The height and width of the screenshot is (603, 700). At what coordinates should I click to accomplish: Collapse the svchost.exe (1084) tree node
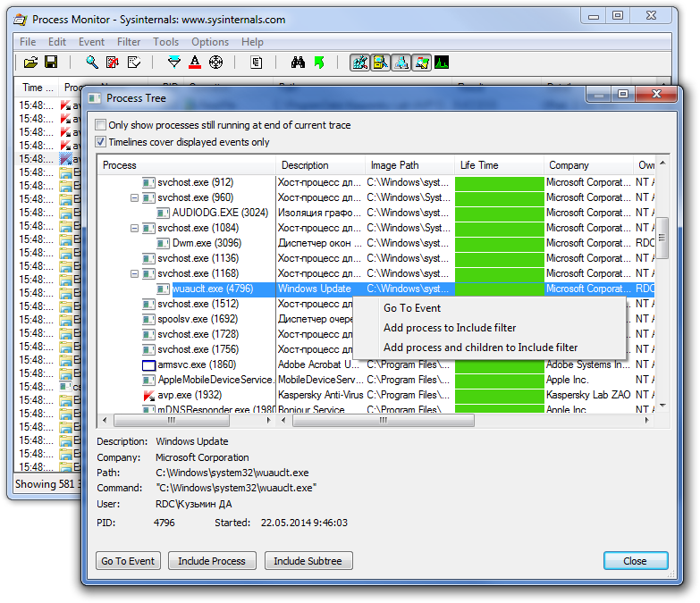pyautogui.click(x=134, y=228)
